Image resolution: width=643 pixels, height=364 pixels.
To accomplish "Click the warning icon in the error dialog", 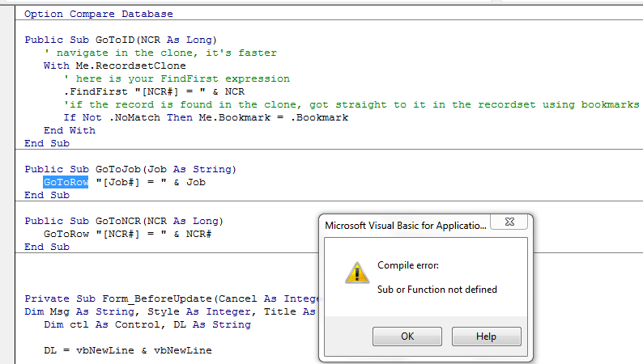I will pos(356,273).
